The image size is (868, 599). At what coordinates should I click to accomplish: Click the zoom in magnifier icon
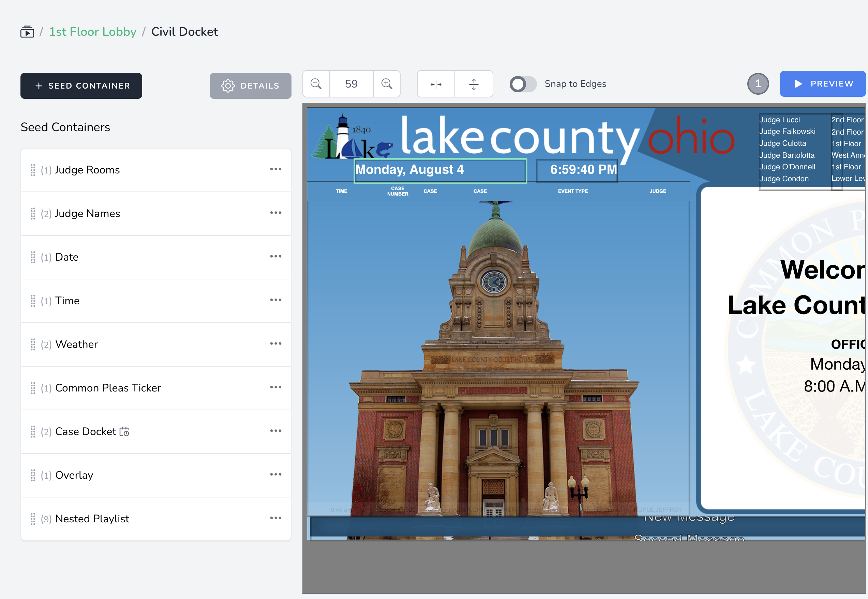(387, 84)
